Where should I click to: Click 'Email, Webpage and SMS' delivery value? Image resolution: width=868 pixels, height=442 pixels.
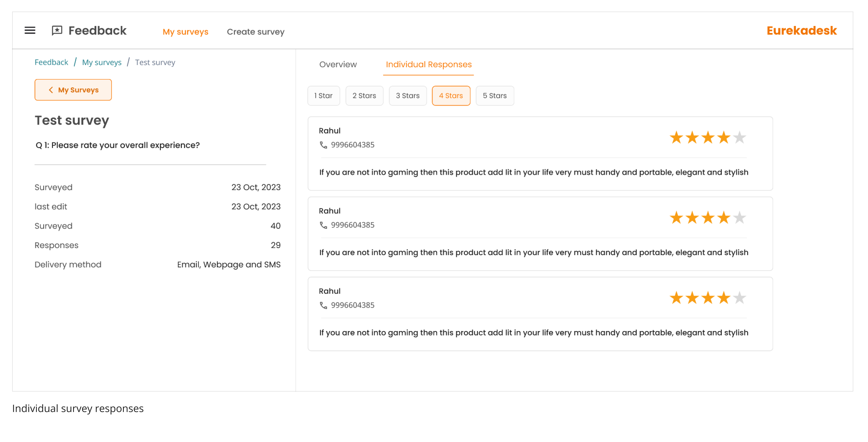(229, 265)
